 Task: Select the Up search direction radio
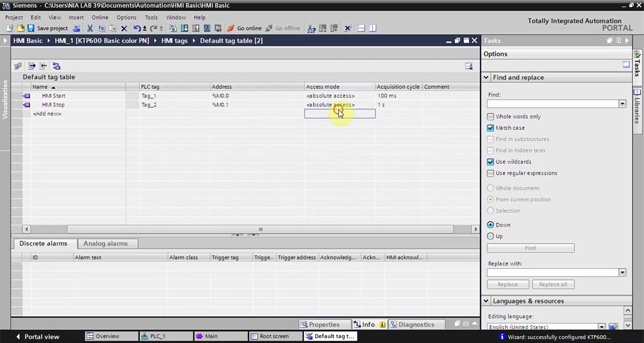(x=491, y=236)
